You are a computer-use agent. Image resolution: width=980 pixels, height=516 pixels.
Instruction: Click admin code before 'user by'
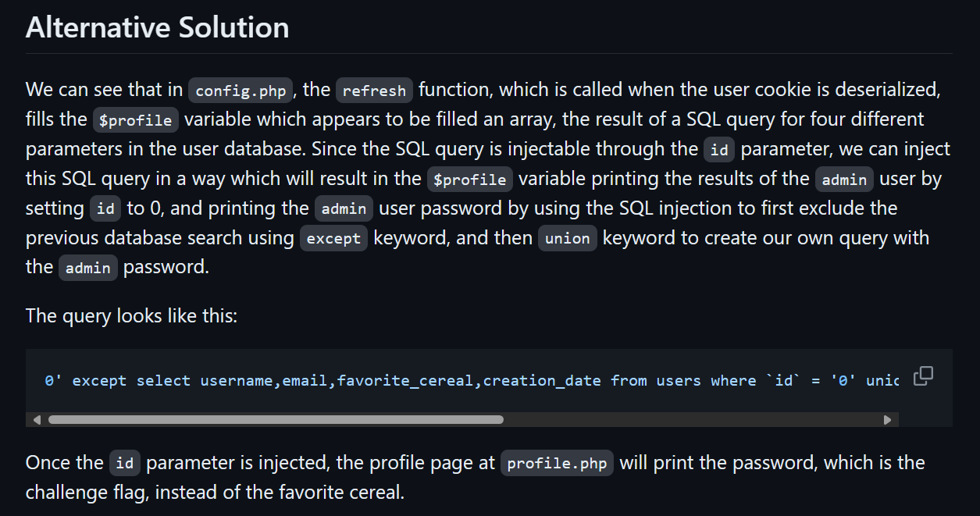(844, 180)
